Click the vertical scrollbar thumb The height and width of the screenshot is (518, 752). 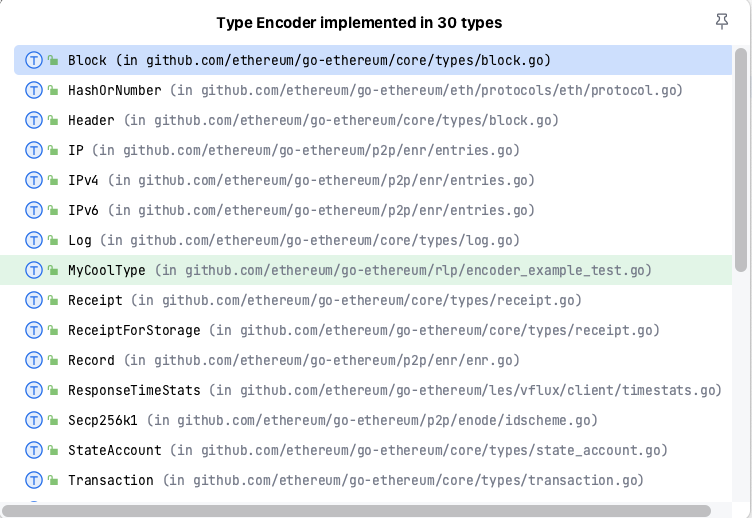(741, 160)
